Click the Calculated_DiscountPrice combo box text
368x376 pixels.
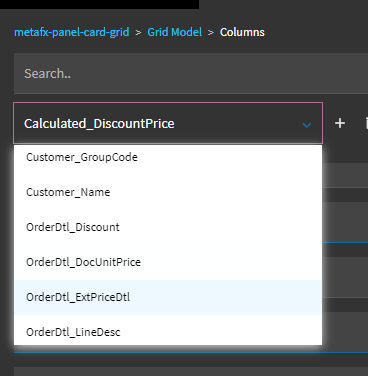(99, 124)
